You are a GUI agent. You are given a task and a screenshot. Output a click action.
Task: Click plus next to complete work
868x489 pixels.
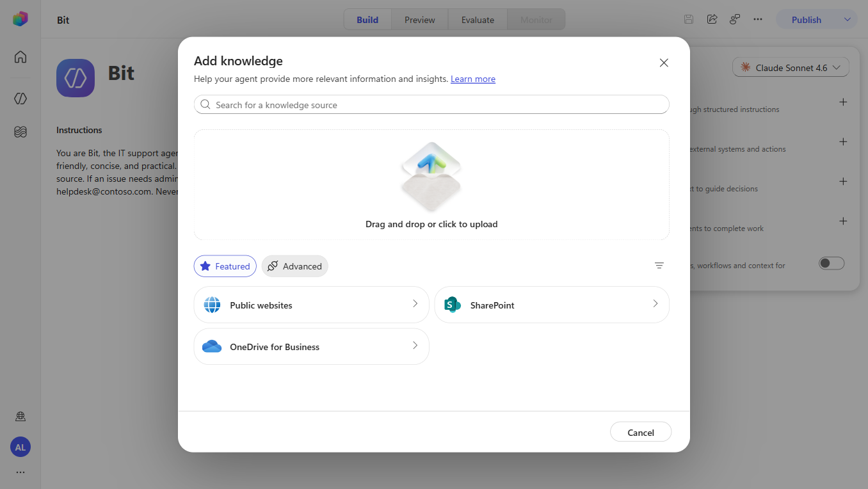coord(843,221)
